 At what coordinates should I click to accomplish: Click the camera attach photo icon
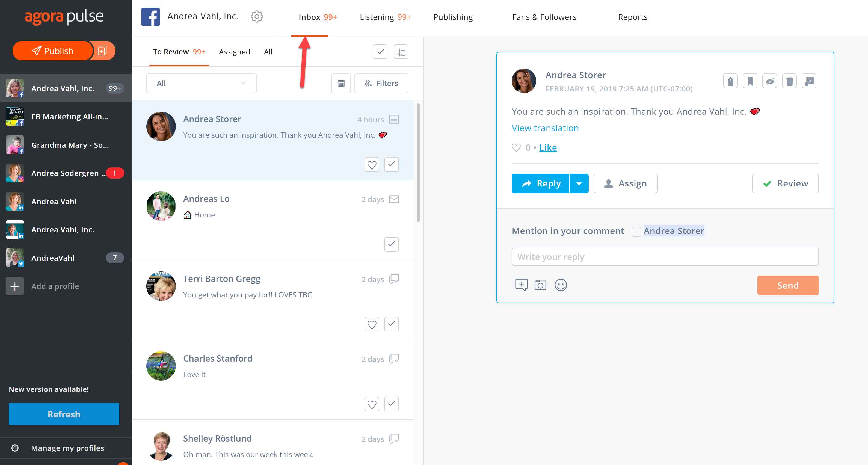tap(540, 285)
